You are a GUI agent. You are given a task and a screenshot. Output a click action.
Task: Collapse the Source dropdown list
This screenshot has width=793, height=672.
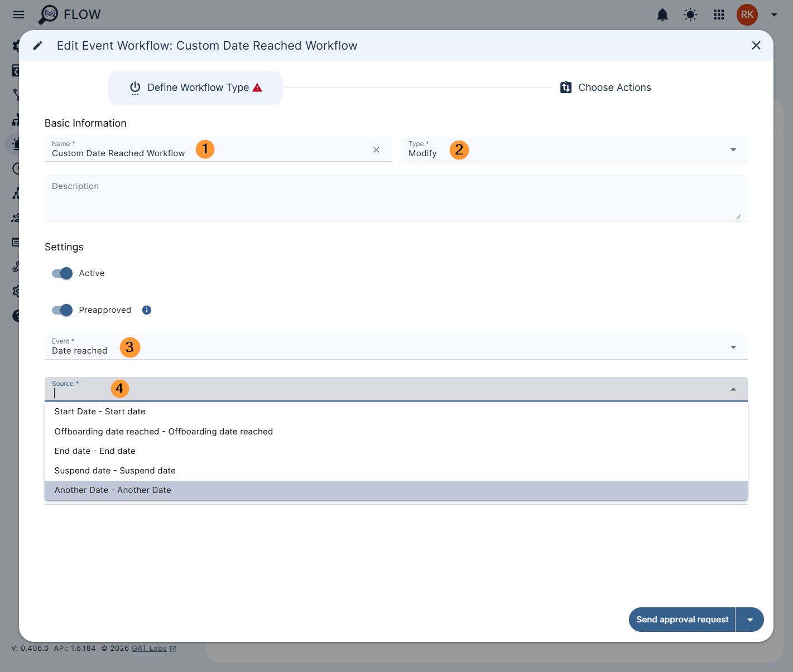[733, 389]
